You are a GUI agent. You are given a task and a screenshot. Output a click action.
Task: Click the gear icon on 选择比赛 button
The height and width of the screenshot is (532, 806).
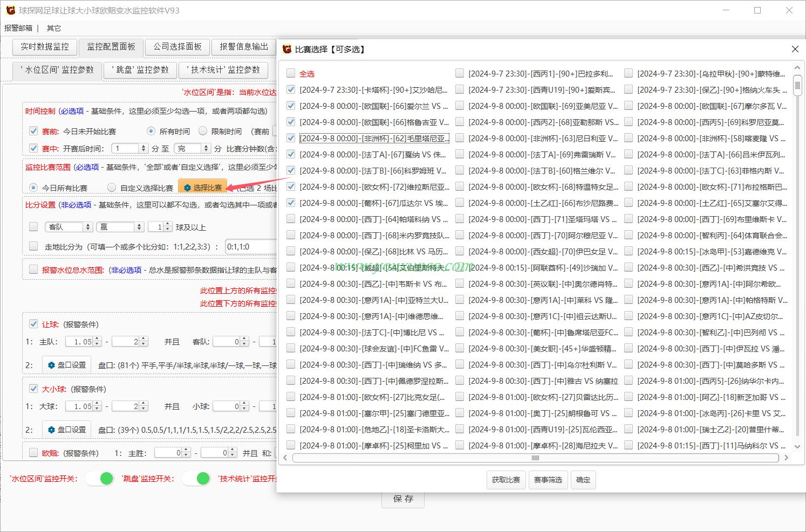pyautogui.click(x=187, y=188)
